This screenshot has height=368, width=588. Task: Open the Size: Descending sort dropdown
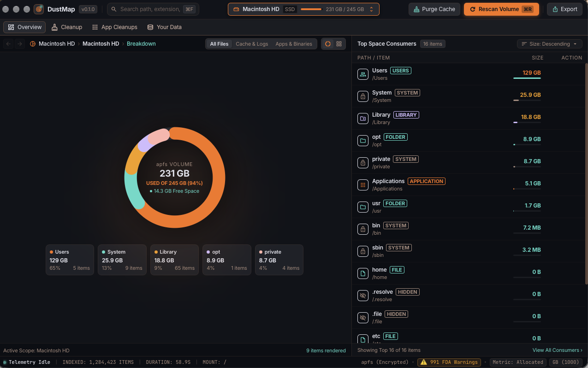coord(550,44)
